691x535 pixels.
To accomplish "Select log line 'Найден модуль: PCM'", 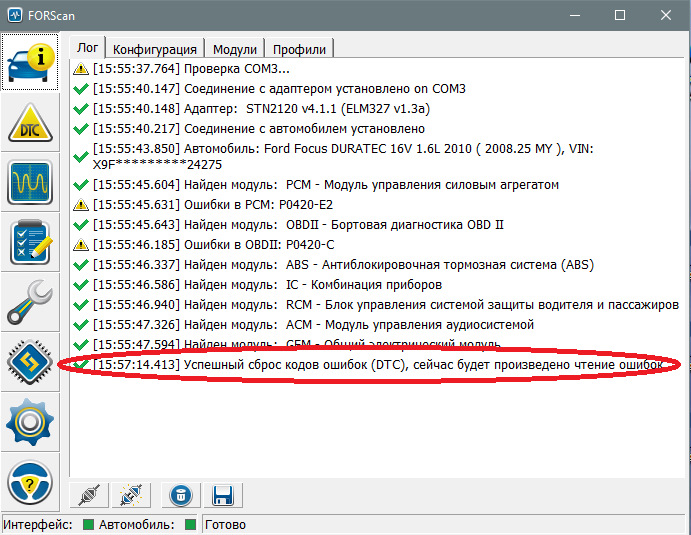I will coord(326,185).
